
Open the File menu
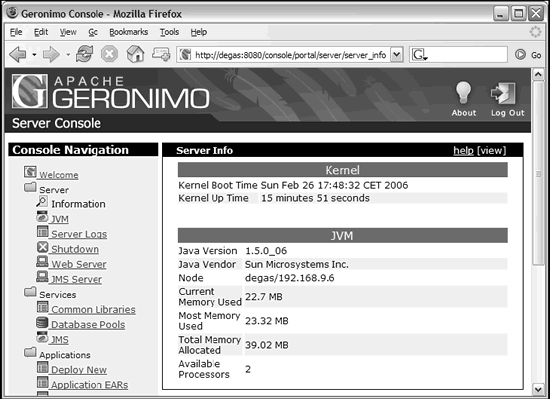click(16, 32)
